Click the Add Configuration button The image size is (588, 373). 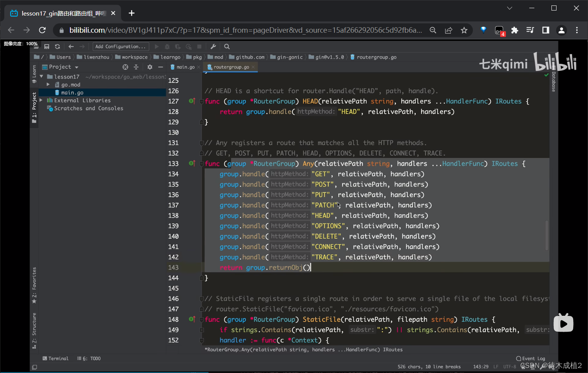[121, 47]
